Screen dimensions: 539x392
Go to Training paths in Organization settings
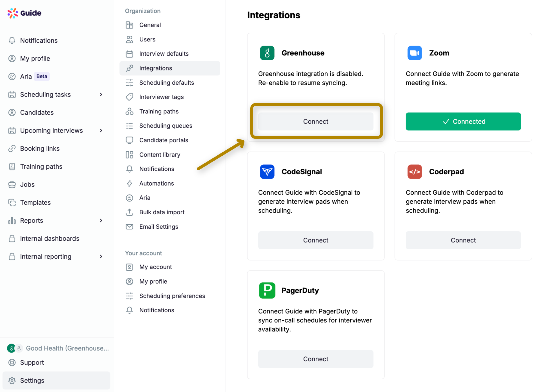[x=170, y=111]
